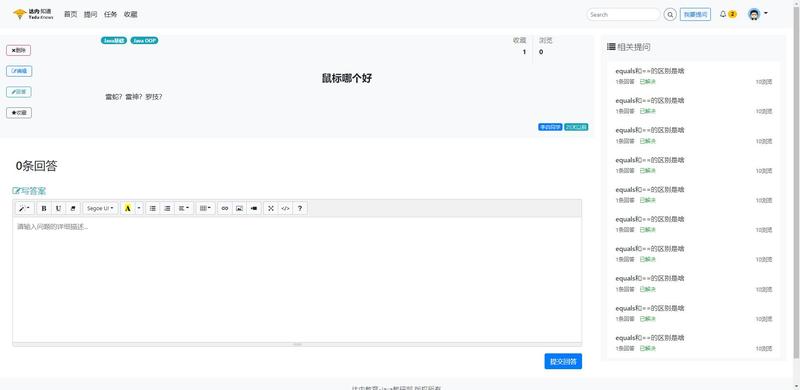
Task: Select the Java OOP tag
Action: [x=144, y=40]
